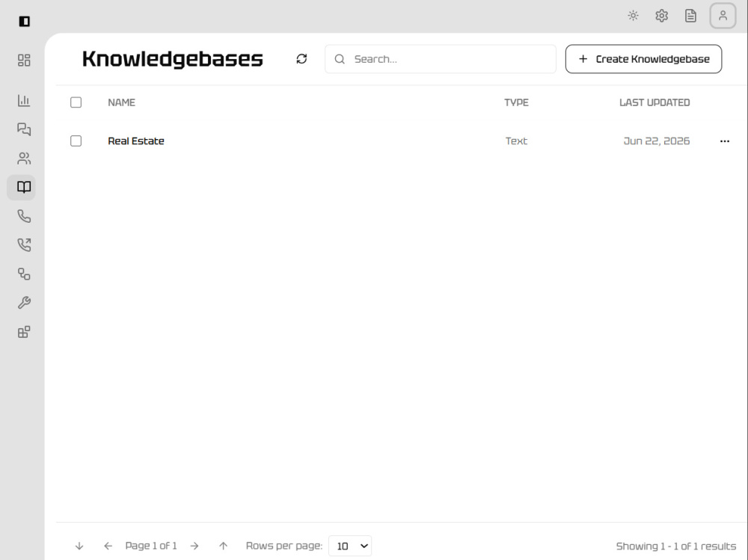This screenshot has height=560, width=748.
Task: Sort by the LAST UPDATED column header
Action: [654, 102]
